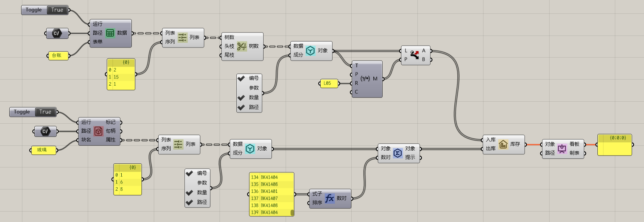
Task: Select the 台账 yellow panel
Action: (x=58, y=55)
